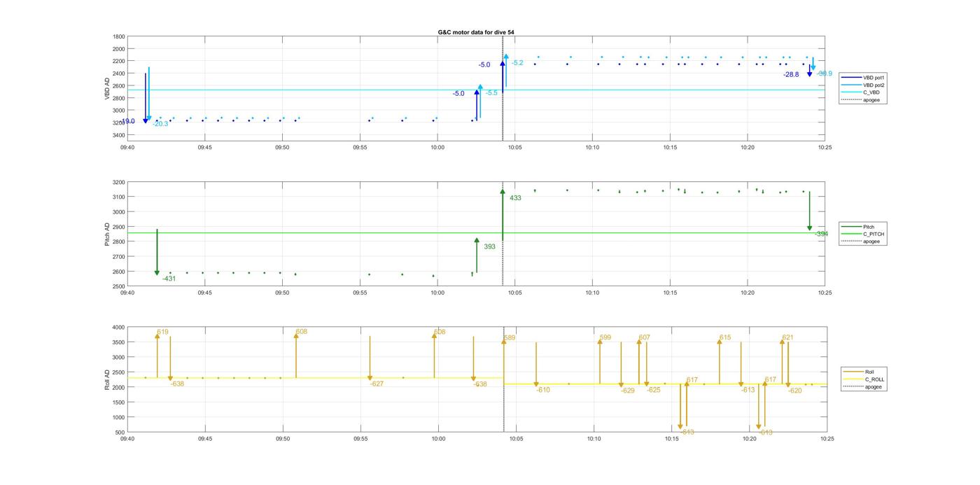The height and width of the screenshot is (485, 980).
Task: Click the "-394" pitch move label
Action: pyautogui.click(x=821, y=234)
